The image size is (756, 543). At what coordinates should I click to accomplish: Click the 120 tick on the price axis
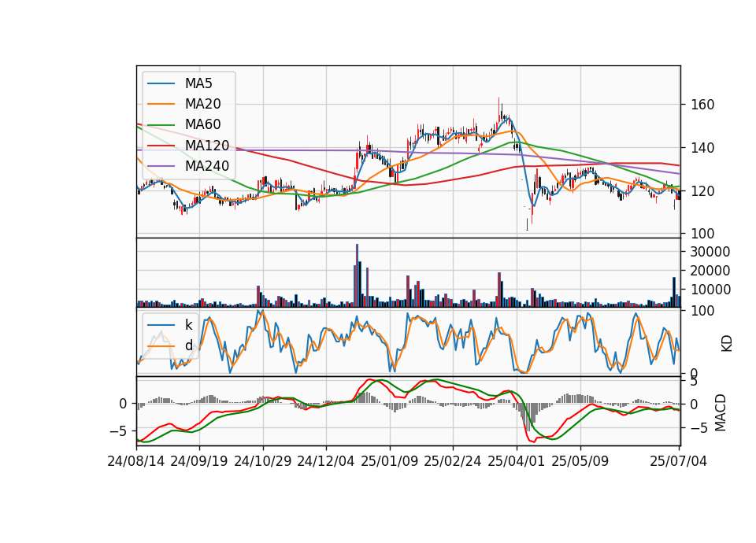(x=702, y=191)
